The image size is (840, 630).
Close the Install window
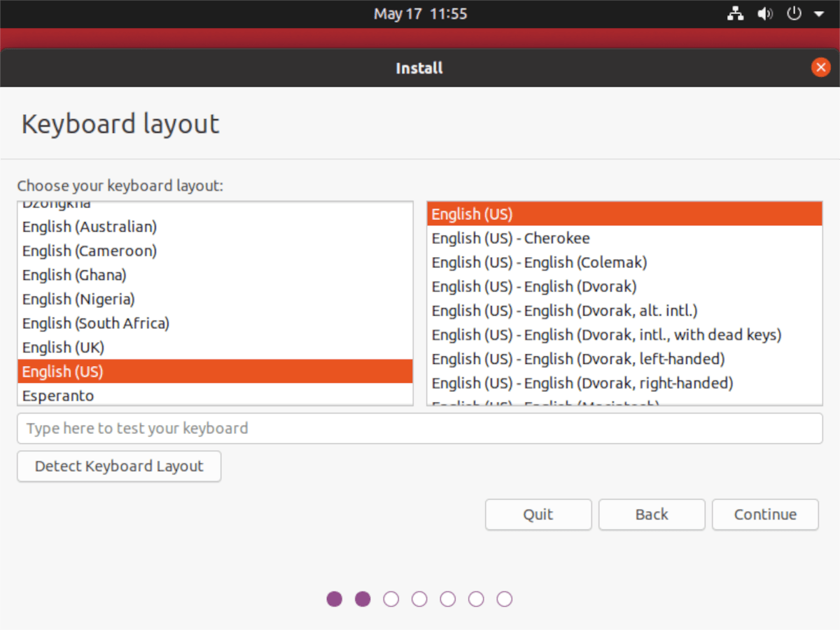tap(820, 67)
